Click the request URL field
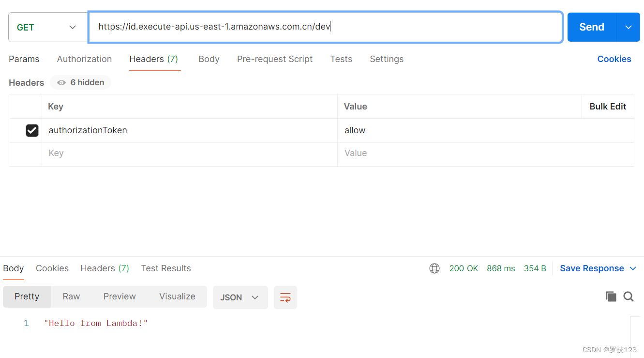 (325, 27)
